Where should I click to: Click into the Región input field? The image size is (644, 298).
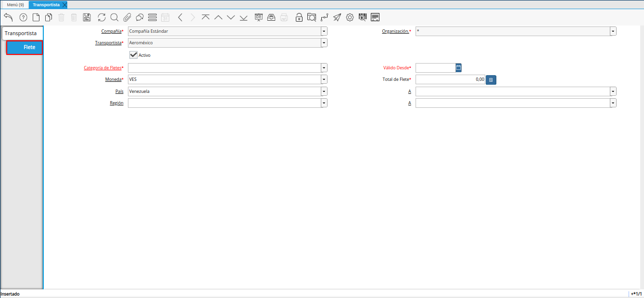point(224,103)
